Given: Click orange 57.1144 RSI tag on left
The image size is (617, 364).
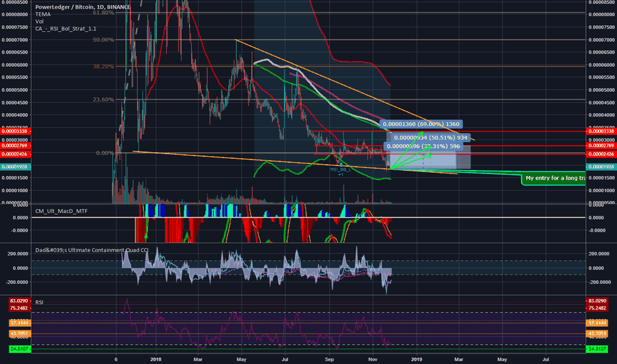Looking at the screenshot, I should [19, 323].
